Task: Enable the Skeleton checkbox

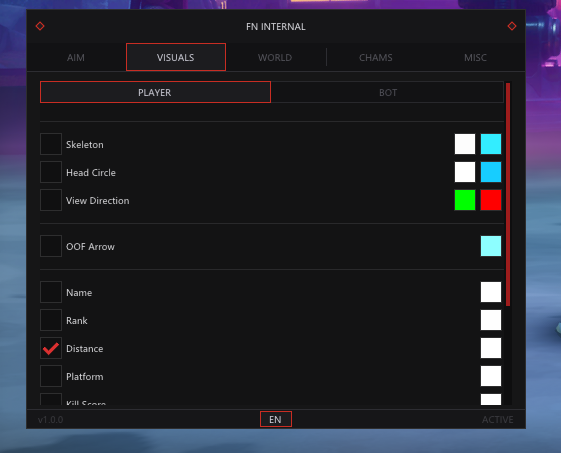Action: [51, 144]
